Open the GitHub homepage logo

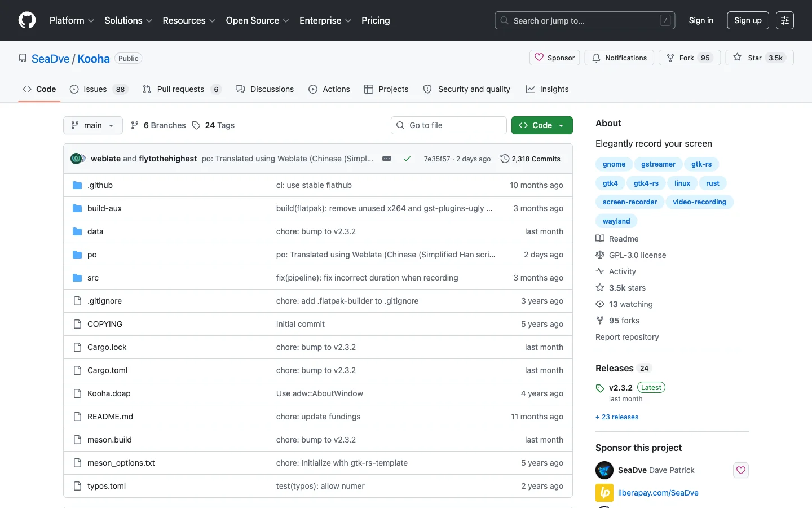27,20
